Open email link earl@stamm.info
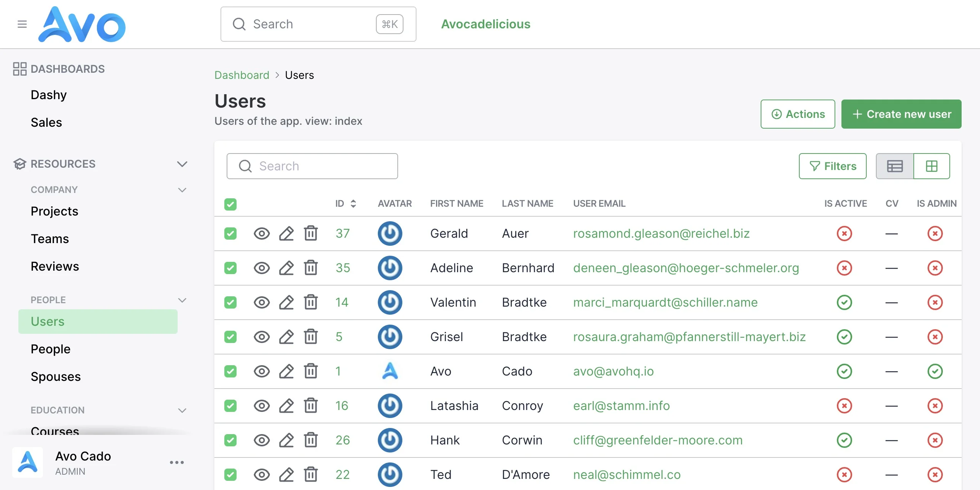Viewport: 980px width, 490px height. [621, 406]
